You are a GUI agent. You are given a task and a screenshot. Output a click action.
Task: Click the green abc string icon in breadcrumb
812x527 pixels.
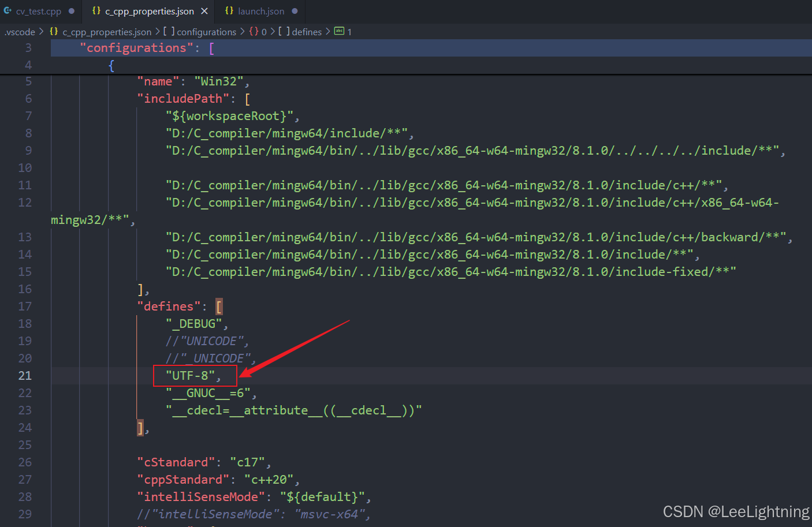(339, 32)
